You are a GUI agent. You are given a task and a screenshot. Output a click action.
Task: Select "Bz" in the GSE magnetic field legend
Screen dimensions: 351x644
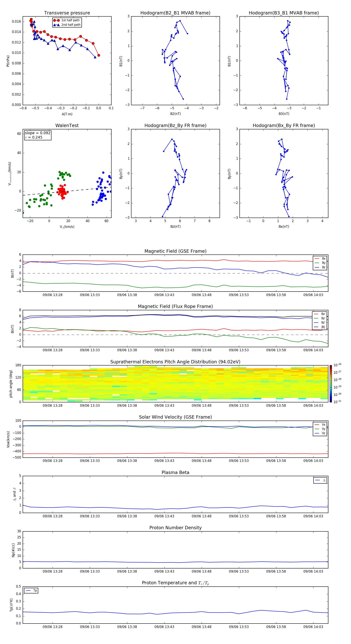tap(320, 267)
